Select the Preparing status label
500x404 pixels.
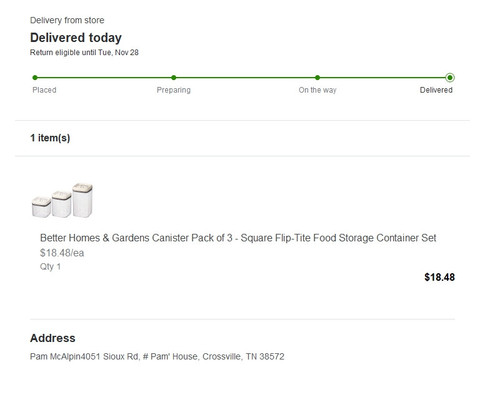[x=174, y=90]
